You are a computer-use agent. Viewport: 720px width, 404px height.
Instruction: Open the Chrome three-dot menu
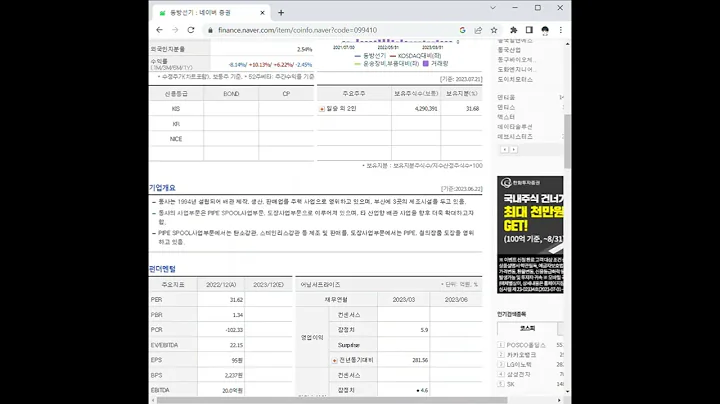(x=561, y=30)
